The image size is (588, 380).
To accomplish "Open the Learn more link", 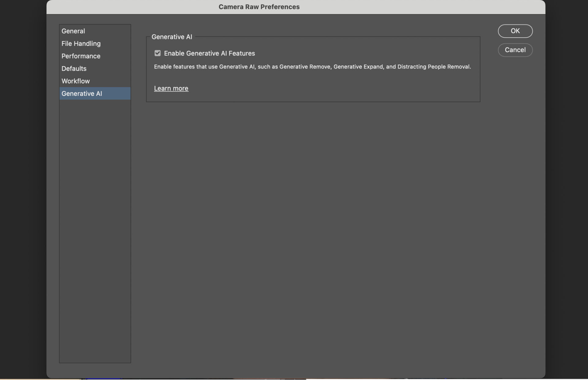I will click(171, 88).
